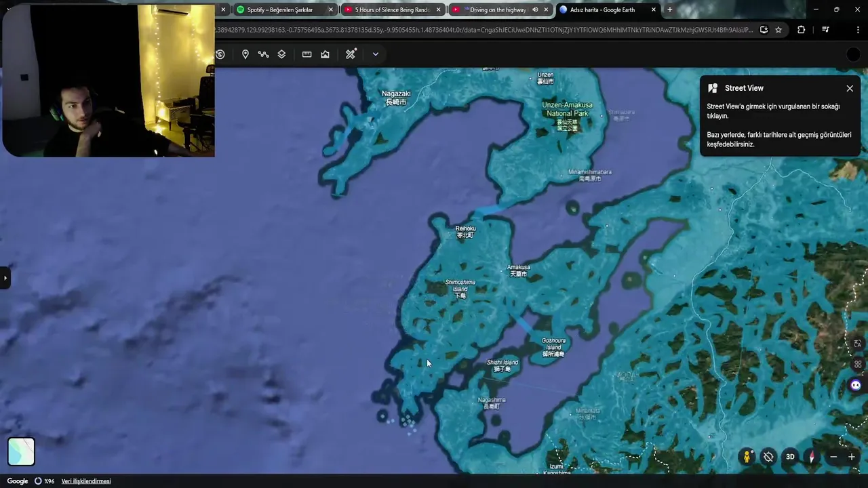Screen dimensions: 868x488
Task: Expand the toolbar overflow chevron
Action: [375, 54]
